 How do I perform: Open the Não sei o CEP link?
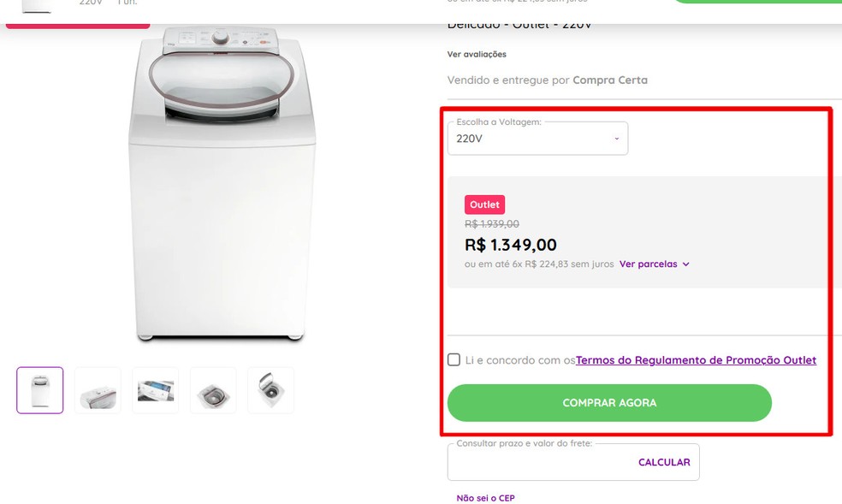[485, 497]
